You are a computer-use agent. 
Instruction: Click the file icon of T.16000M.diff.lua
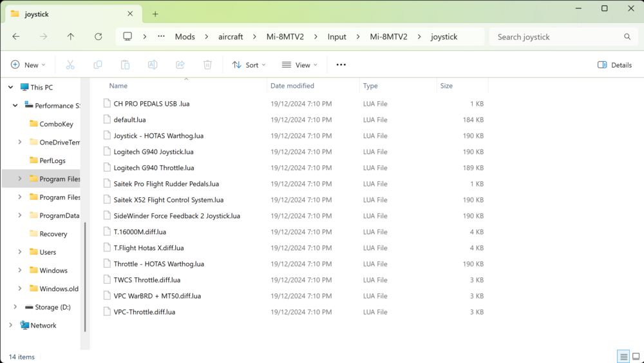click(107, 231)
